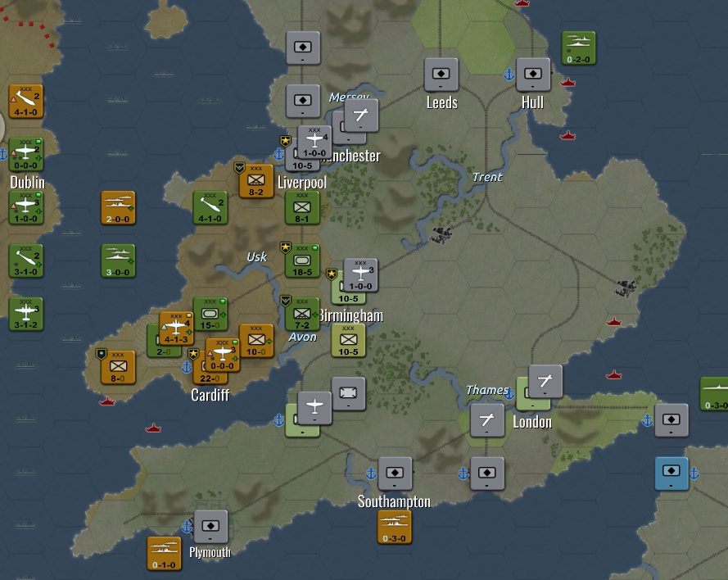Select the orange 8-0 infantry in west Wales
The width and height of the screenshot is (728, 580).
click(x=119, y=368)
